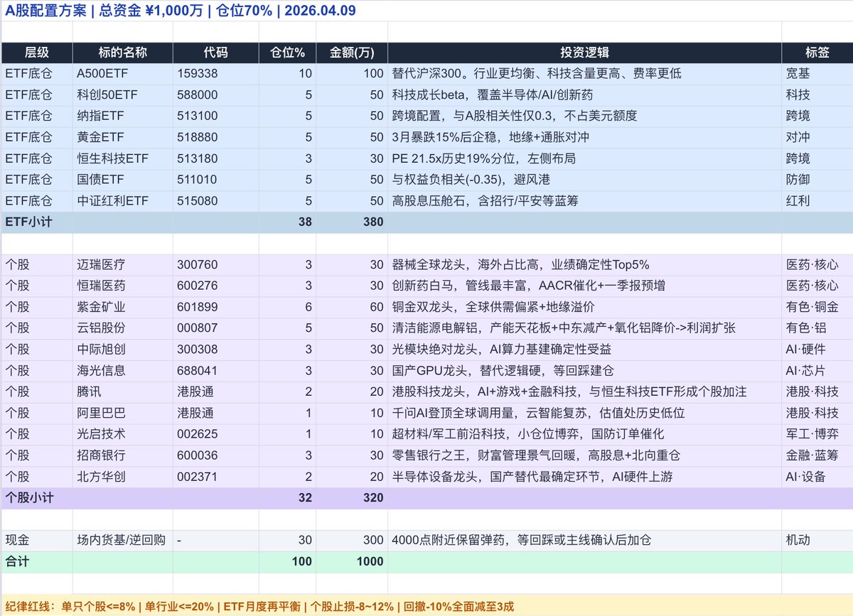Select code cell '511010'

point(215,180)
